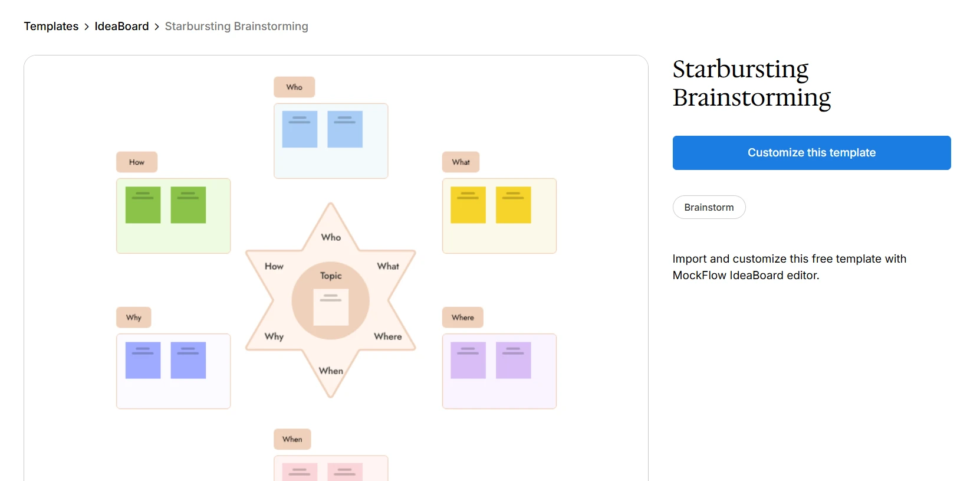Image resolution: width=980 pixels, height=481 pixels.
Task: Select the How label tag in the preview
Action: pos(136,162)
